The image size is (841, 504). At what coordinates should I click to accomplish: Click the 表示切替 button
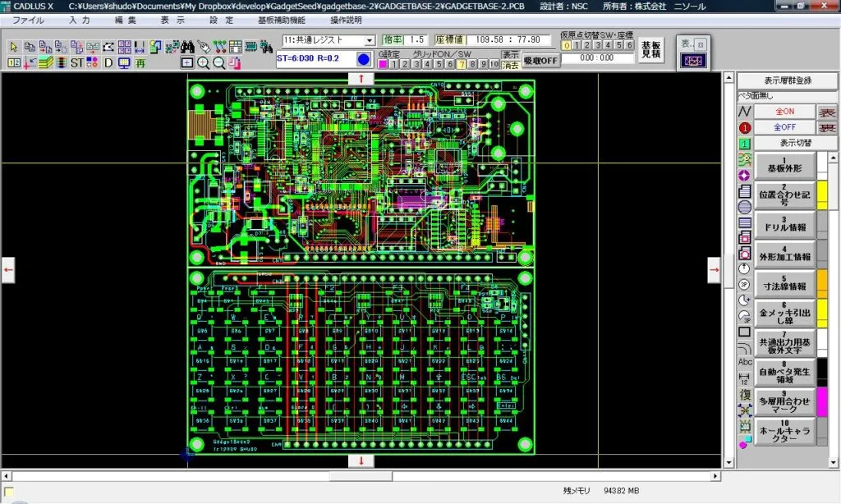coord(795,143)
